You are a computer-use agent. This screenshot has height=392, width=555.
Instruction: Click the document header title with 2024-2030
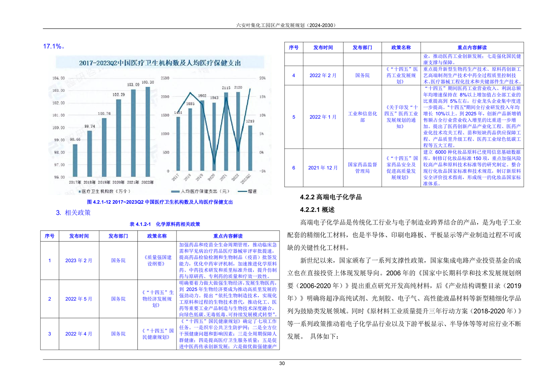point(286,25)
